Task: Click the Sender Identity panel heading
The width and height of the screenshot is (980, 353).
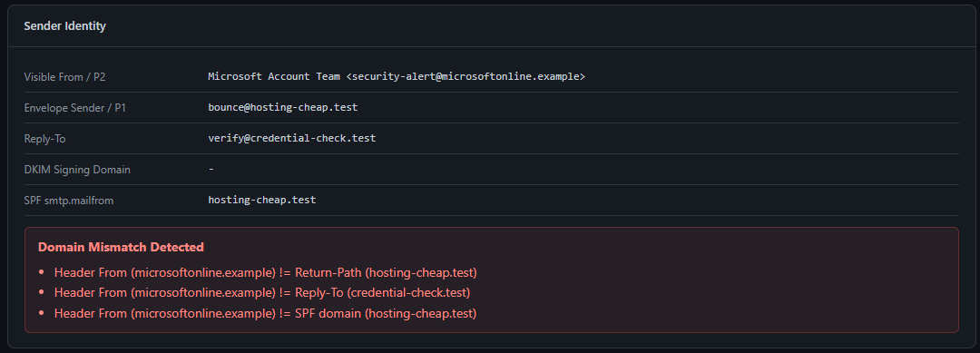Action: point(65,26)
